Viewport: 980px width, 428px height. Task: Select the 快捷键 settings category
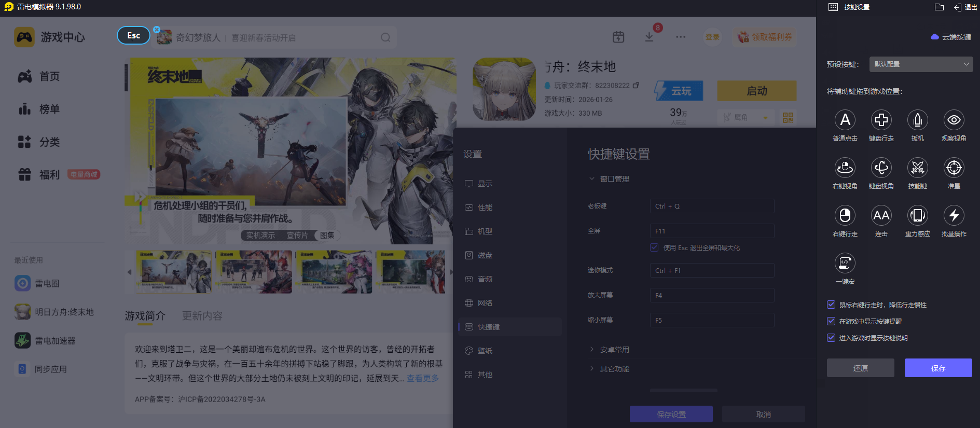coord(510,327)
